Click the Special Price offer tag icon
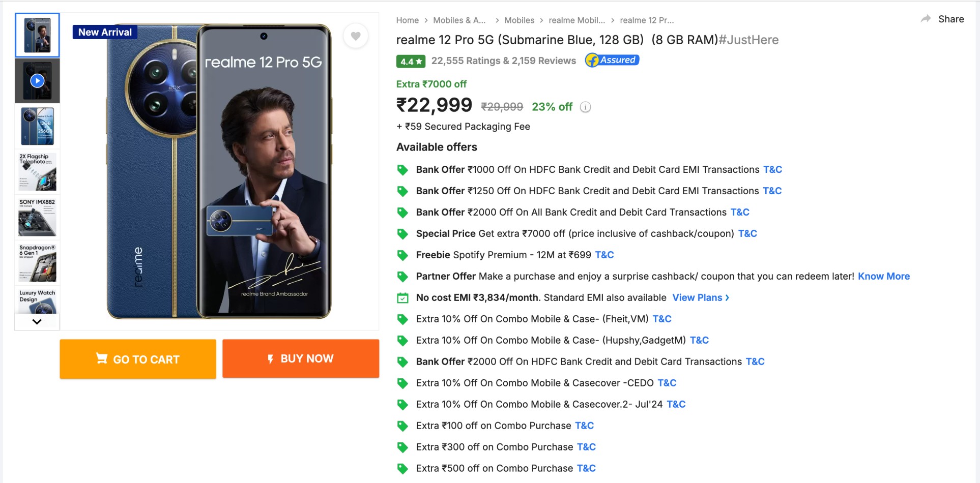Screen dimensions: 980x483 (x=402, y=234)
